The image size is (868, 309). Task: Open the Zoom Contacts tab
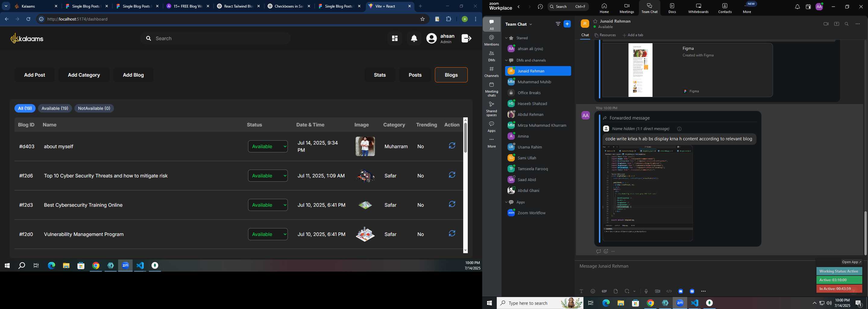[x=725, y=8]
